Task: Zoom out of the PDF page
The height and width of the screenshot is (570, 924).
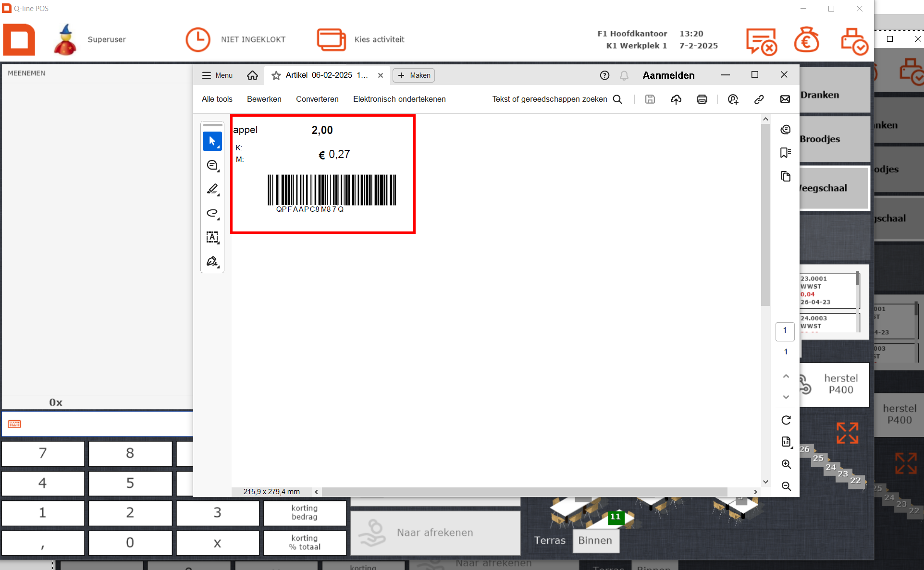Action: tap(786, 486)
